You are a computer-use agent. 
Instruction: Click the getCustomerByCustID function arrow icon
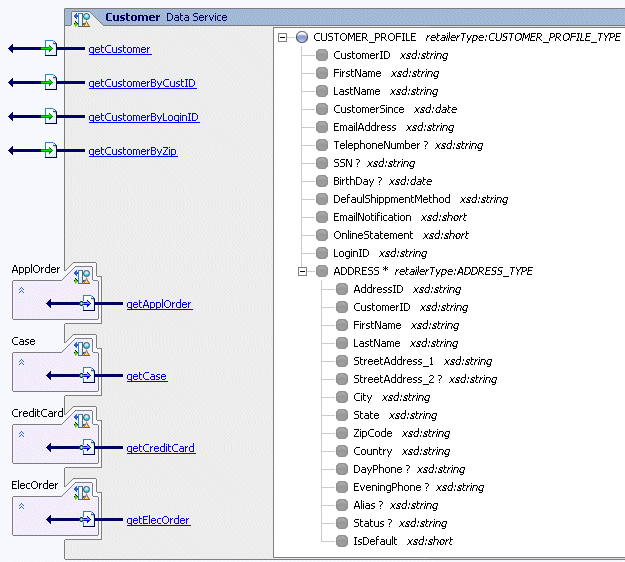point(50,83)
